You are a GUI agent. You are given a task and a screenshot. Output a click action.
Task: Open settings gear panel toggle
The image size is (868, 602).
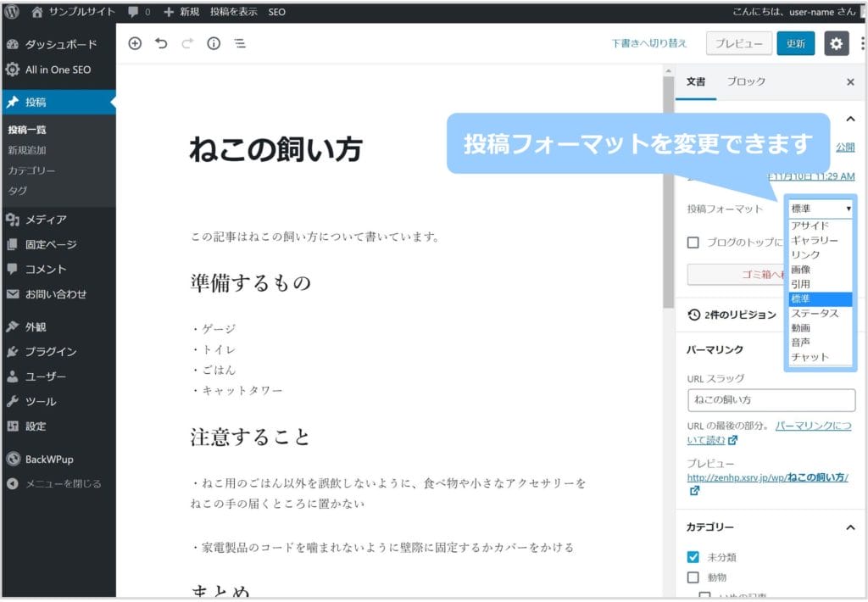[x=836, y=43]
